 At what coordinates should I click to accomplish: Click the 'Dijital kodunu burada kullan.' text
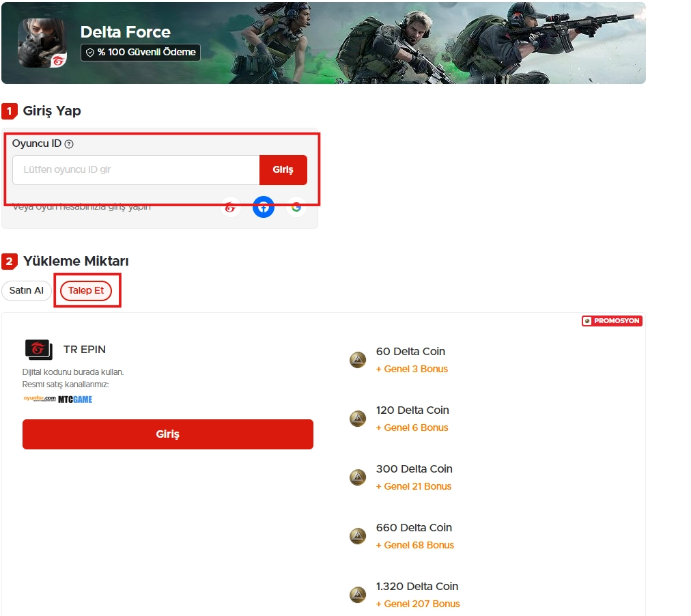[x=72, y=372]
